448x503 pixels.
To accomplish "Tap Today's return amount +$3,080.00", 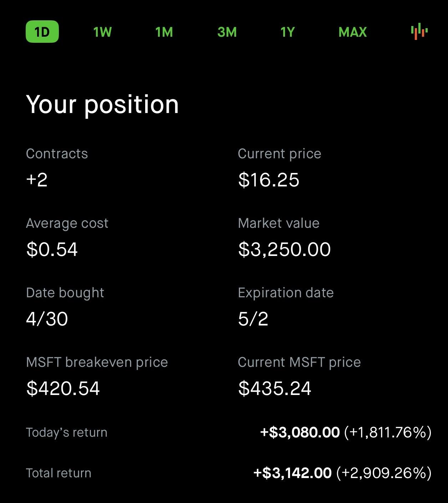I will [300, 432].
